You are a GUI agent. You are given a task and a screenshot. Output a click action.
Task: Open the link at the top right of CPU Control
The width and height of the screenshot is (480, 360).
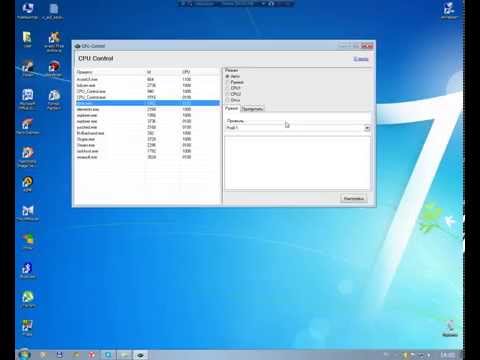[361, 59]
